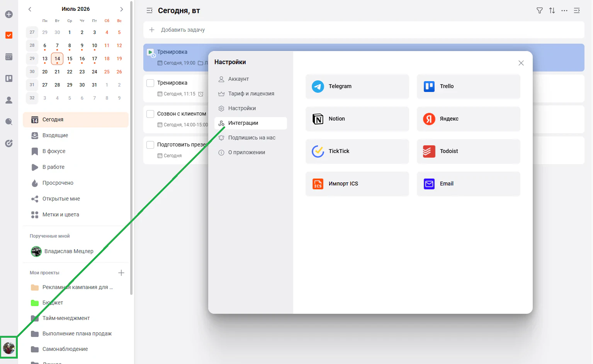Open search from the left rail
The height and width of the screenshot is (364, 593).
9,122
